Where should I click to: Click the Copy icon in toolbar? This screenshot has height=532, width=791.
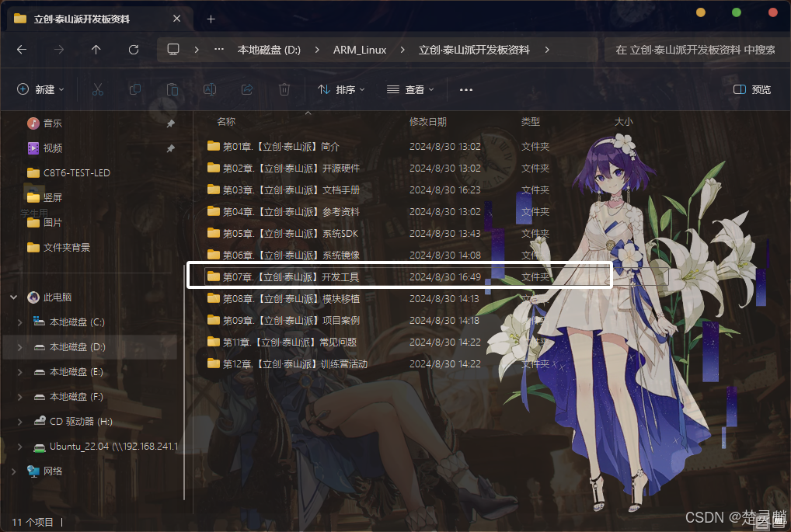(x=134, y=90)
